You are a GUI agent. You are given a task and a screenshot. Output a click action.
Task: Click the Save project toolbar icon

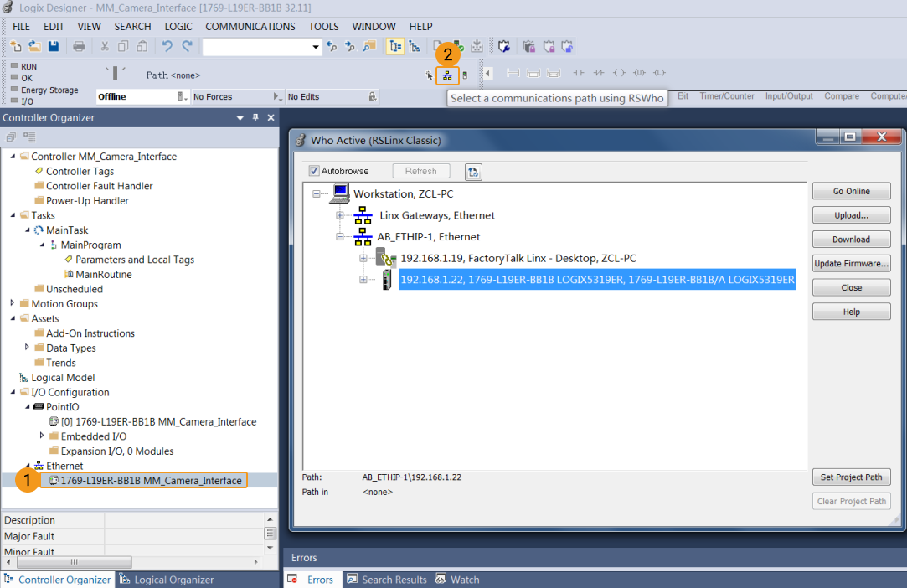(x=53, y=47)
